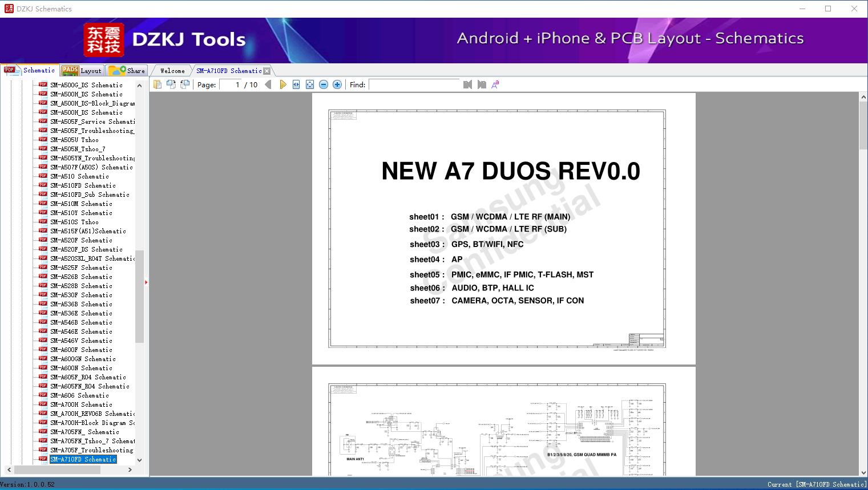The width and height of the screenshot is (868, 490).
Task: Fit whole page icon
Action: 310,84
